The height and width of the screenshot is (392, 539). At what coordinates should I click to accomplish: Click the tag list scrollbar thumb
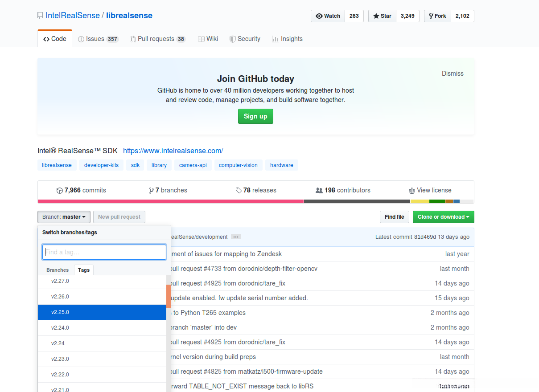pyautogui.click(x=169, y=296)
